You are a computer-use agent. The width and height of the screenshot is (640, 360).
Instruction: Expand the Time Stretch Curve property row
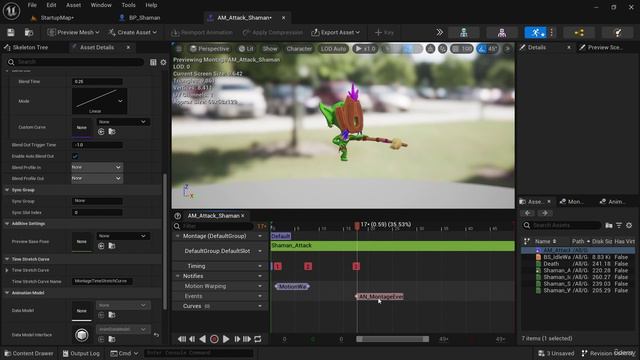coord(7,270)
